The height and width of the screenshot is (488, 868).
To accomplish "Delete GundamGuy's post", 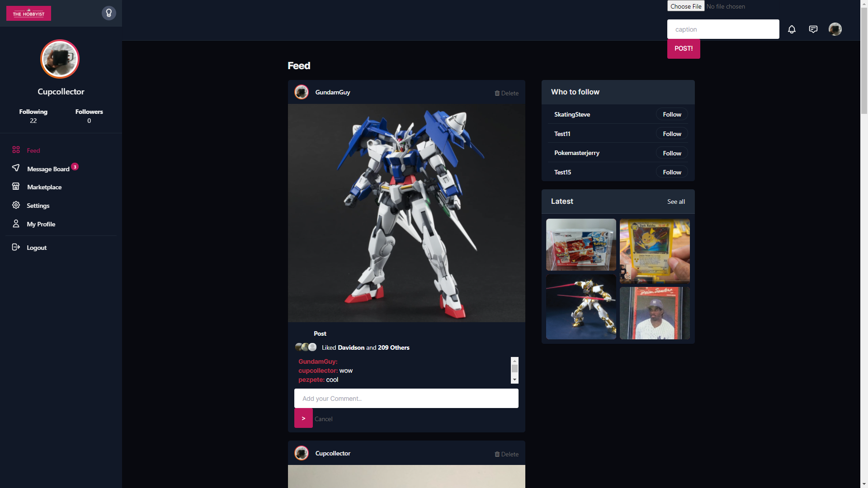I will (507, 93).
